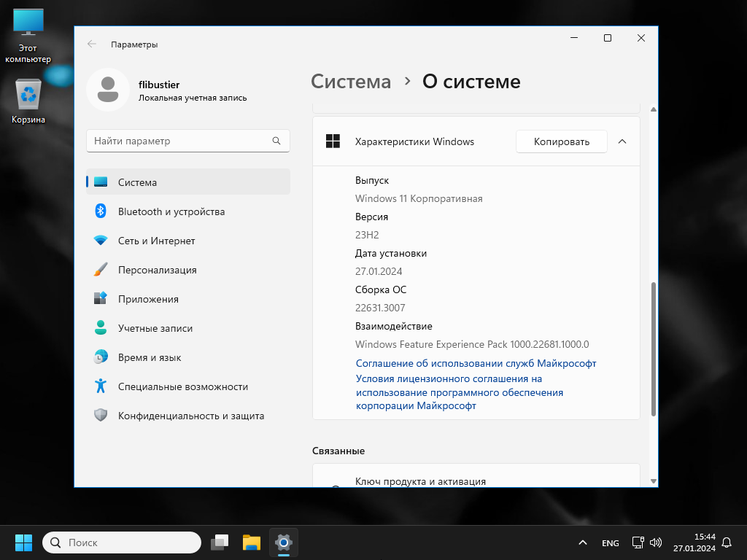Viewport: 747px width, 560px height.
Task: Open Соглашение об использовании служб Майкрософт link
Action: (476, 363)
